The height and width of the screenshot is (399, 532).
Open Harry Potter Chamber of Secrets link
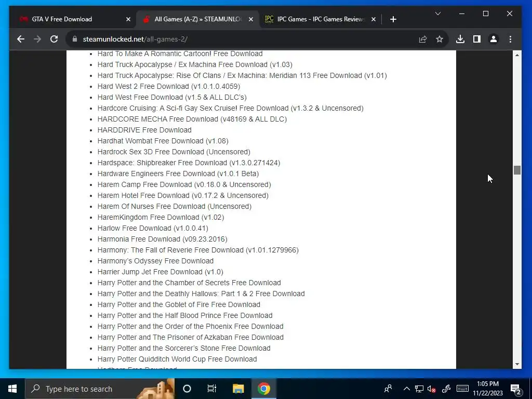(x=189, y=283)
